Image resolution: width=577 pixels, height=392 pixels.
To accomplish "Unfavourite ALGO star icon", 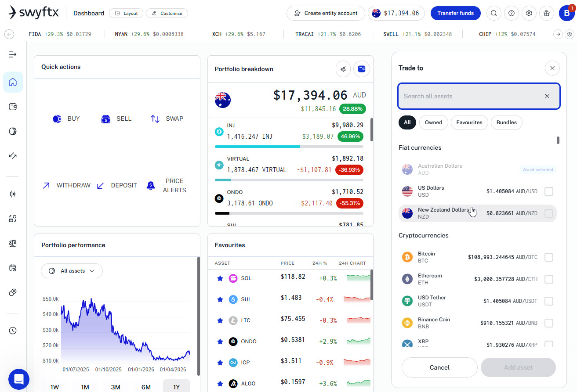I will pos(220,384).
